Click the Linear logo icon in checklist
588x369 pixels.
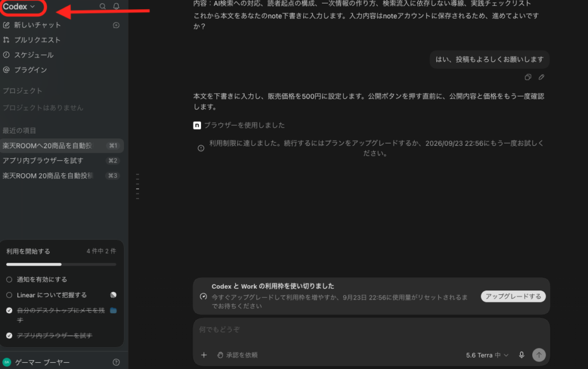point(113,295)
